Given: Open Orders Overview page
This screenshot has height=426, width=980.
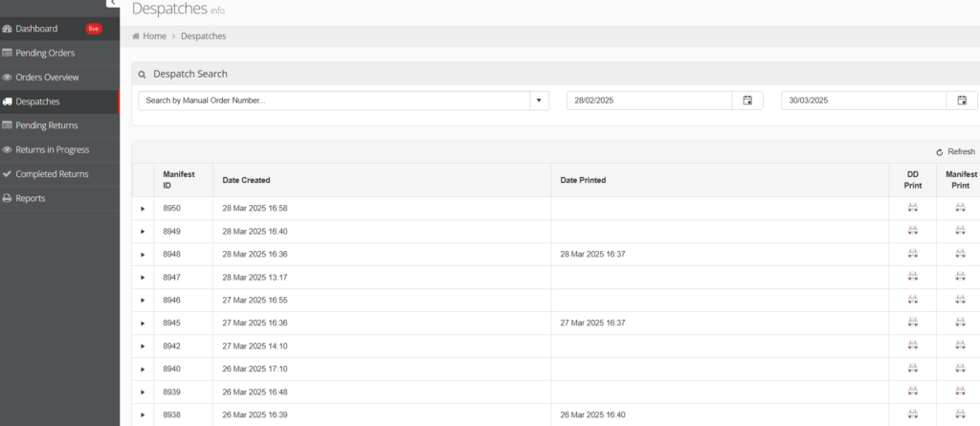Looking at the screenshot, I should click(x=59, y=78).
